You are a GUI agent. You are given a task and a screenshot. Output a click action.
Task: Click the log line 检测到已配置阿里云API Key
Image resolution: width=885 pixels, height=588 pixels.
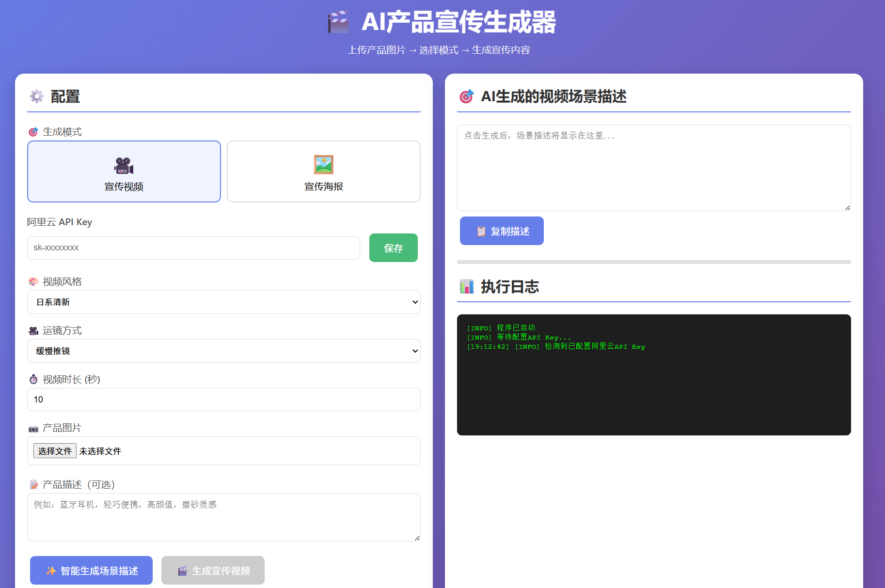coord(556,346)
